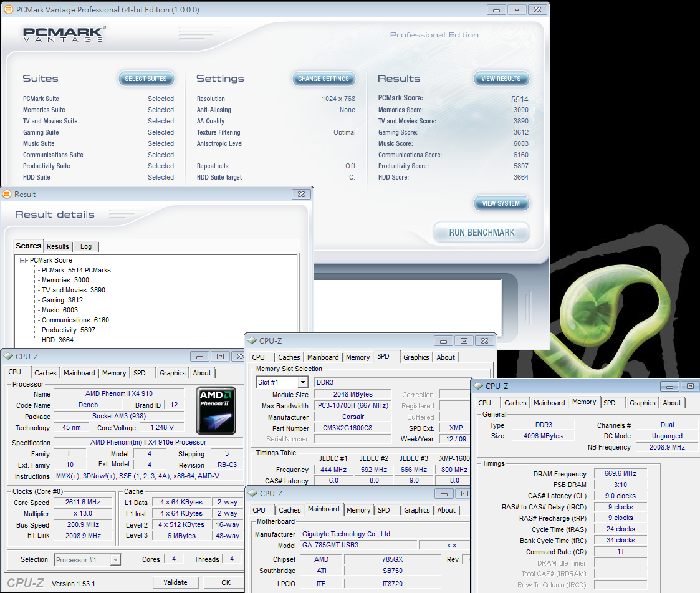Click the Command Rate value 1T
The width and height of the screenshot is (700, 593).
[621, 551]
